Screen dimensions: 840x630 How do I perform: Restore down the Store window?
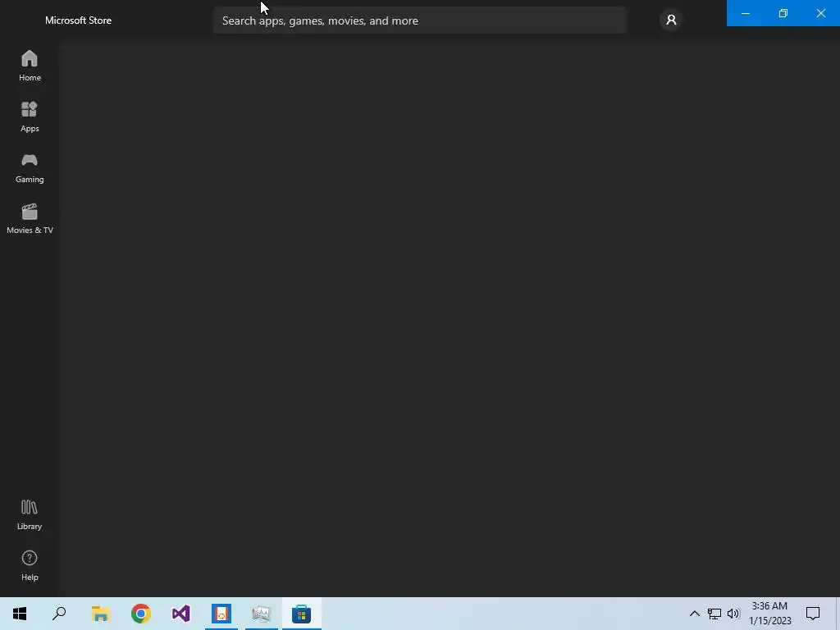(783, 13)
